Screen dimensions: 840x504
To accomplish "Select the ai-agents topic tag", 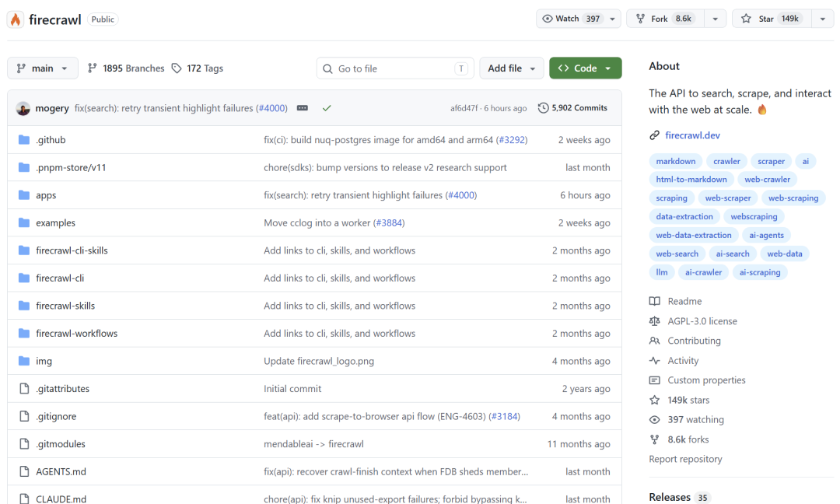I will click(x=766, y=235).
